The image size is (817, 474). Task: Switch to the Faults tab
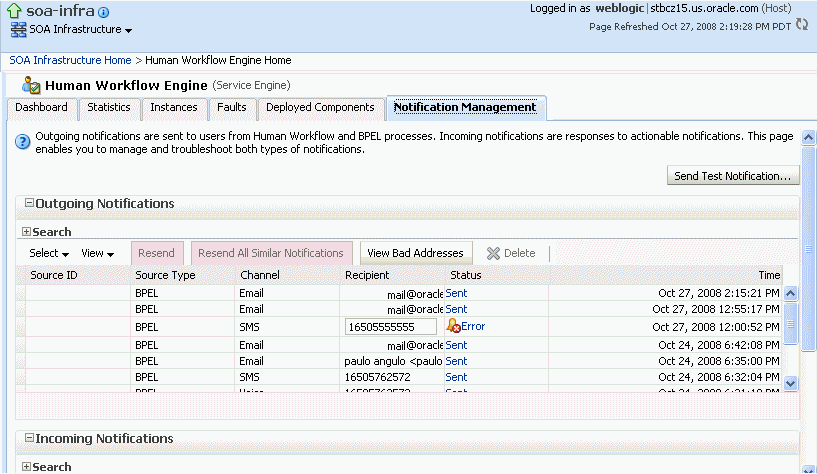coord(231,107)
